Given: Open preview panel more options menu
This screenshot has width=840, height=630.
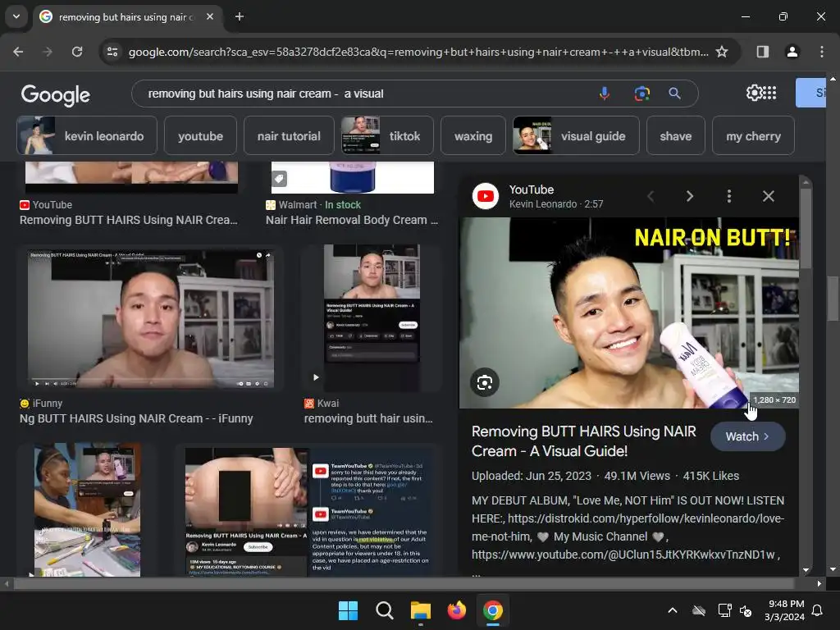Looking at the screenshot, I should click(x=729, y=196).
